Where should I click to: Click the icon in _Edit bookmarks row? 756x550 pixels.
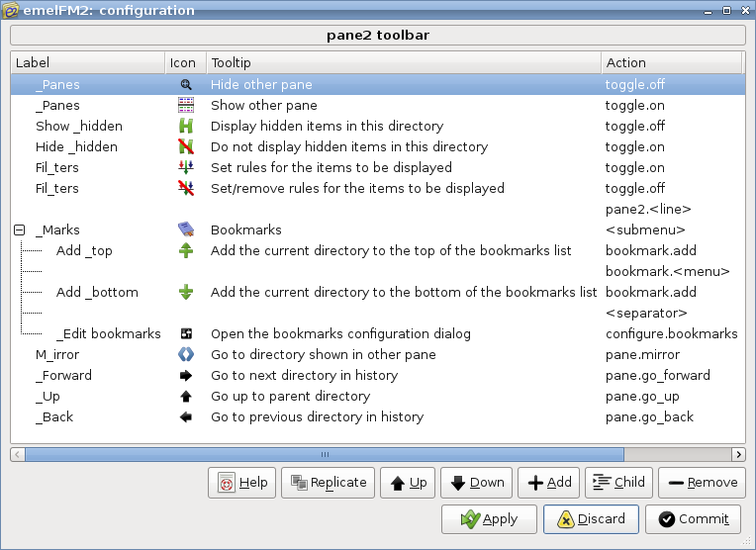[186, 333]
